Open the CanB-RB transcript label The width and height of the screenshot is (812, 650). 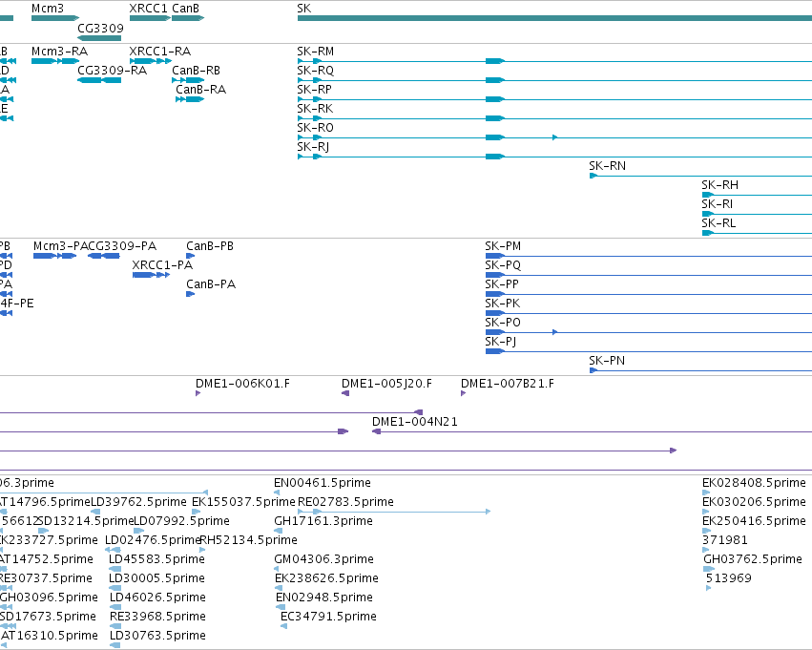pyautogui.click(x=196, y=70)
